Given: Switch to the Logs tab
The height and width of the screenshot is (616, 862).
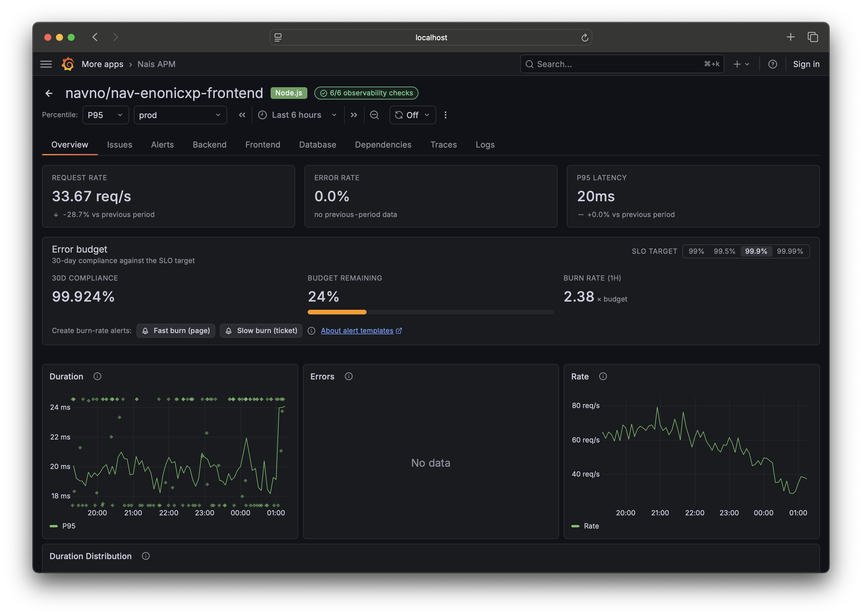Looking at the screenshot, I should point(485,144).
